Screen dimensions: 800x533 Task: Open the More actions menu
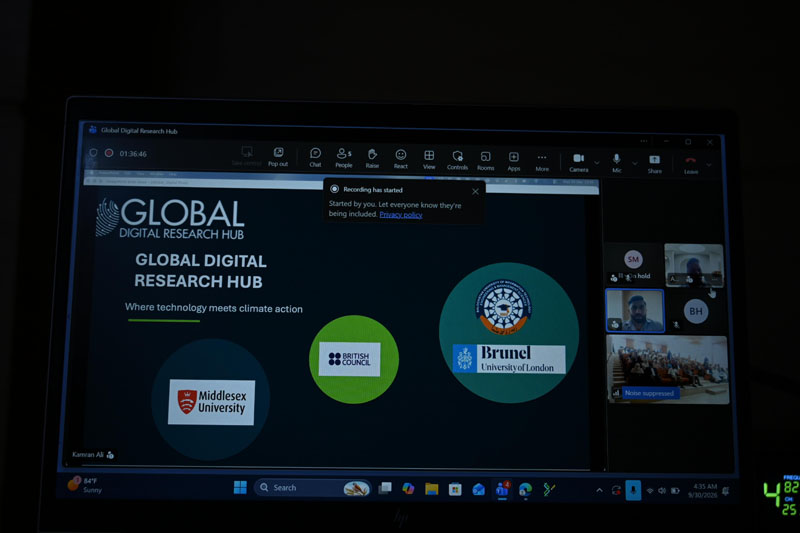542,162
